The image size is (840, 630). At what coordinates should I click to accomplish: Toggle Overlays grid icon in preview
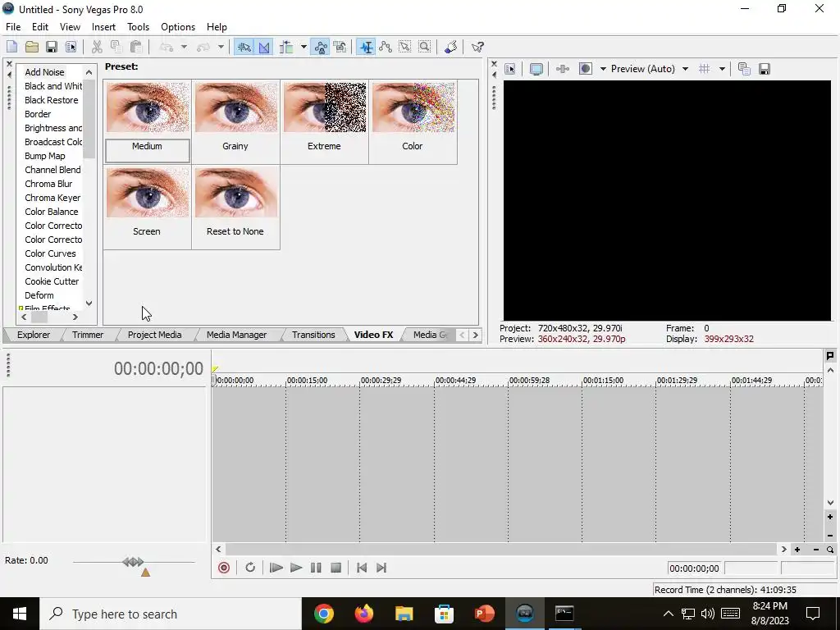[705, 69]
